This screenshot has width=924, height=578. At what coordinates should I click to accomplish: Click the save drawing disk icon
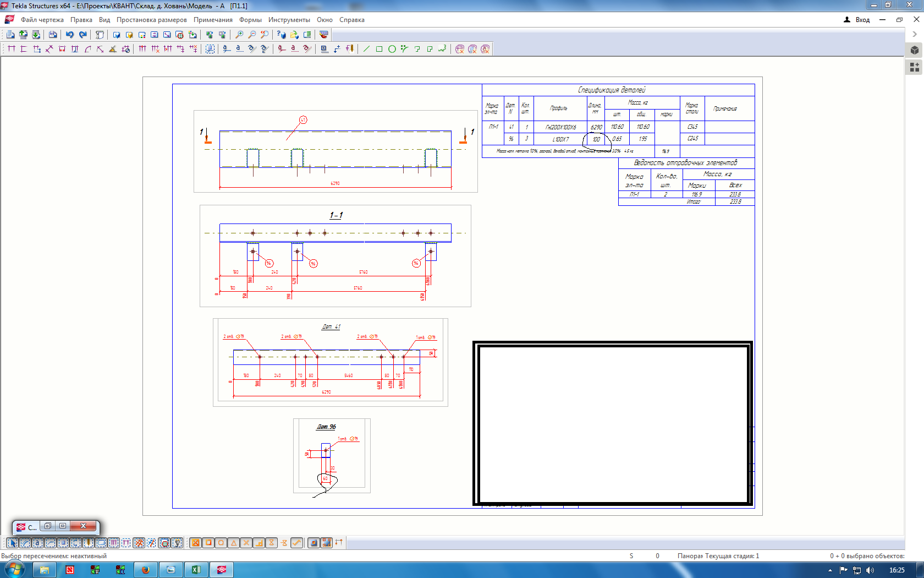(53, 35)
